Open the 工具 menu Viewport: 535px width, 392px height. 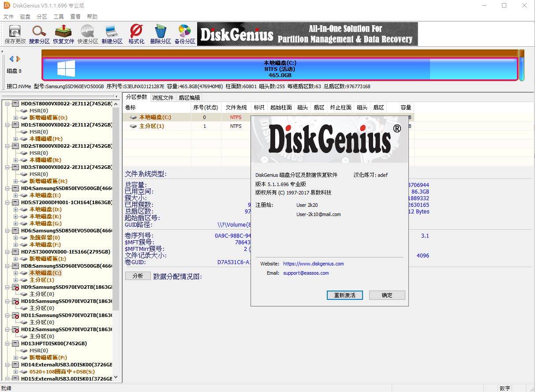[59, 16]
